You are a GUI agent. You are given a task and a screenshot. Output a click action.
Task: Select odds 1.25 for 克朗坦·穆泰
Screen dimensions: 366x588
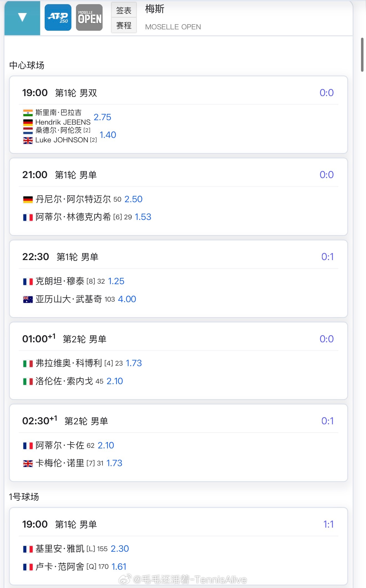pyautogui.click(x=116, y=281)
